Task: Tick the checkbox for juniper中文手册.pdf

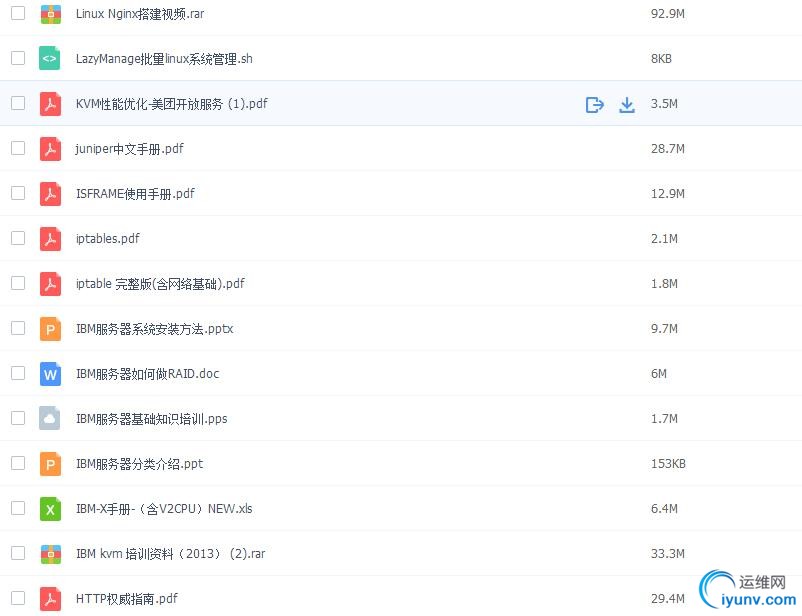Action: tap(18, 148)
